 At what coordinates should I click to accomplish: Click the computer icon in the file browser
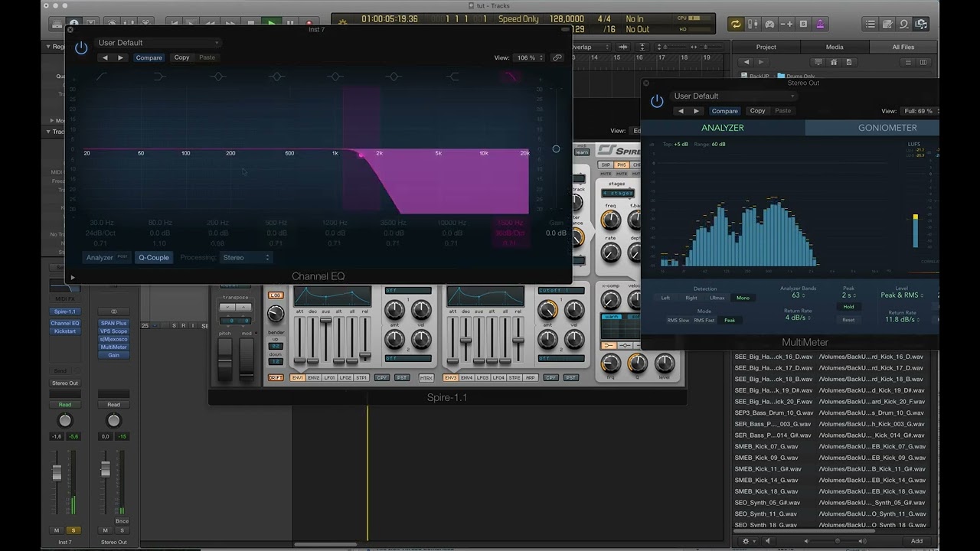click(x=818, y=62)
